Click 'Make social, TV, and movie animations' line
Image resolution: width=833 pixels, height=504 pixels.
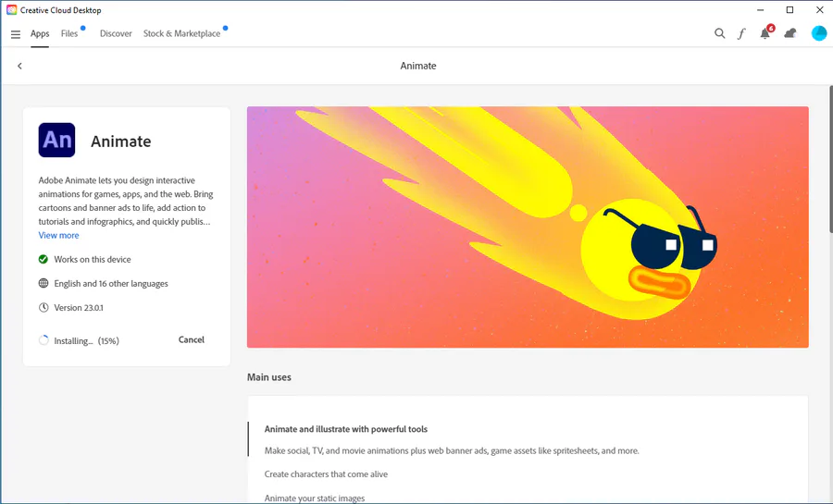452,451
